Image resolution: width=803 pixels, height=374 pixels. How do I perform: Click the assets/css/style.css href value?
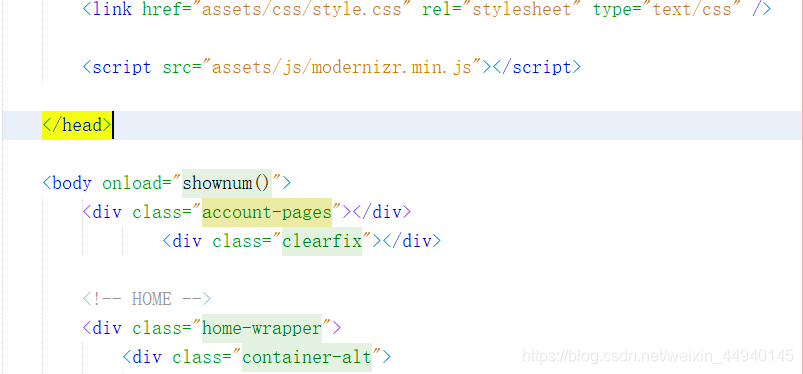coord(302,9)
